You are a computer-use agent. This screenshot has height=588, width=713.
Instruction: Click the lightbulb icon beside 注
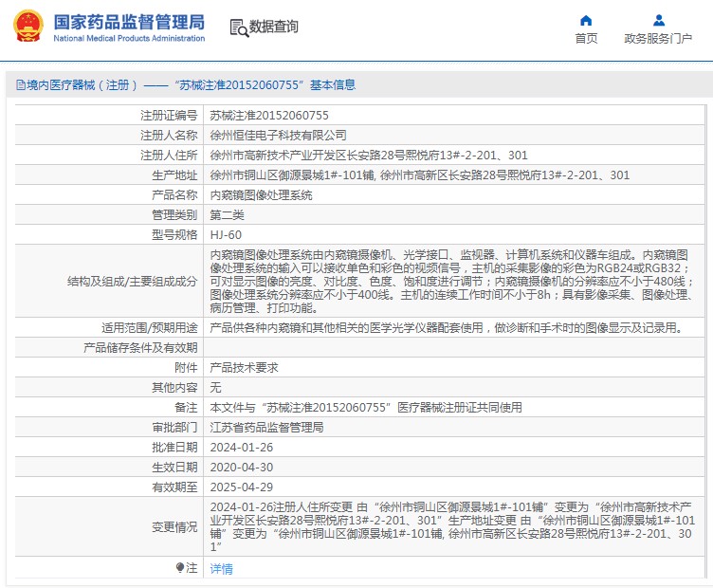tap(180, 567)
